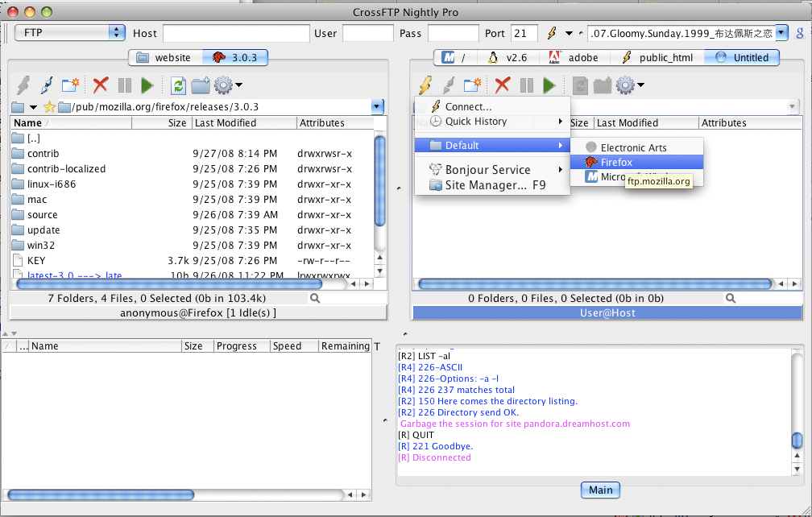
Task: Click the left pane red X abort icon
Action: coord(101,85)
